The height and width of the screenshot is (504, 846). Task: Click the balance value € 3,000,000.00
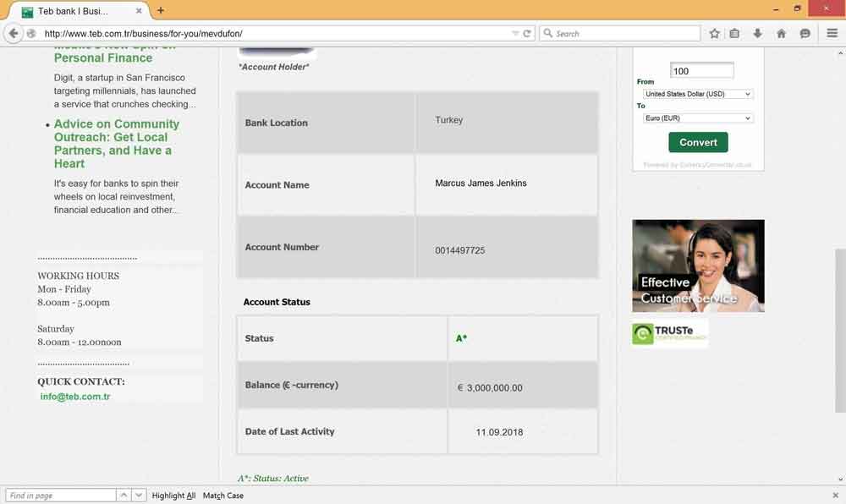click(x=490, y=388)
